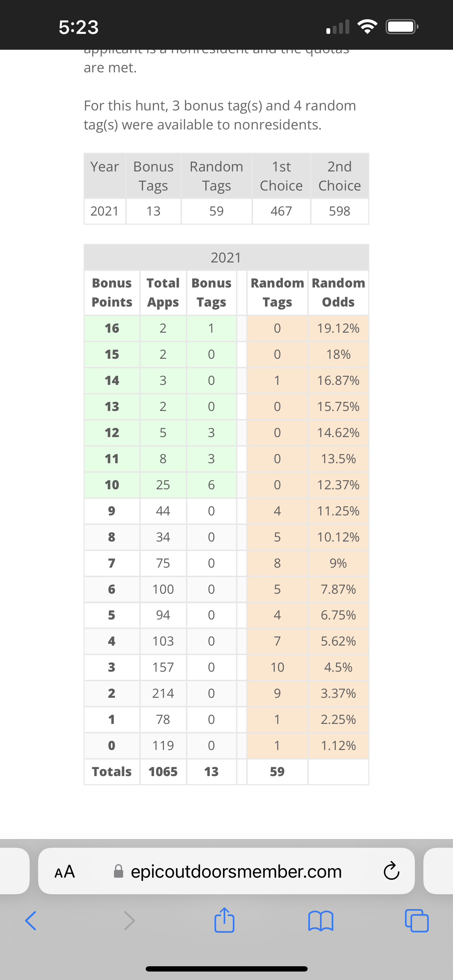Show all tabs icon
453x980 pixels.
point(417,921)
